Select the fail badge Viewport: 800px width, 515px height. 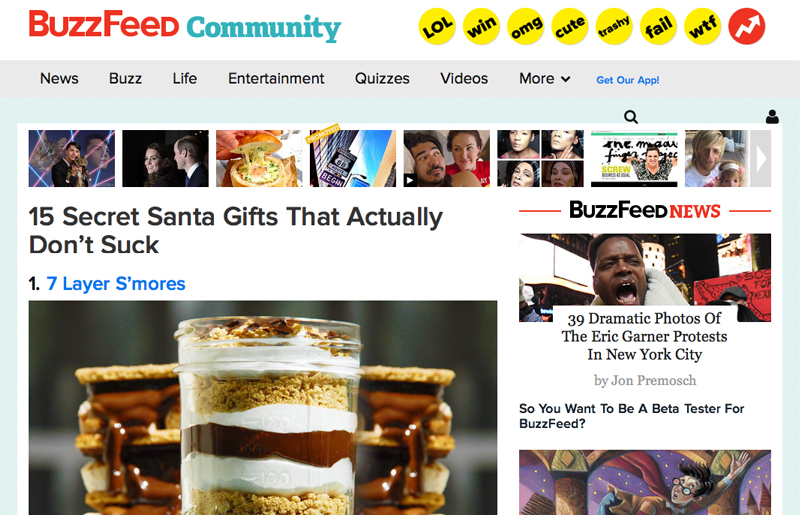(658, 27)
